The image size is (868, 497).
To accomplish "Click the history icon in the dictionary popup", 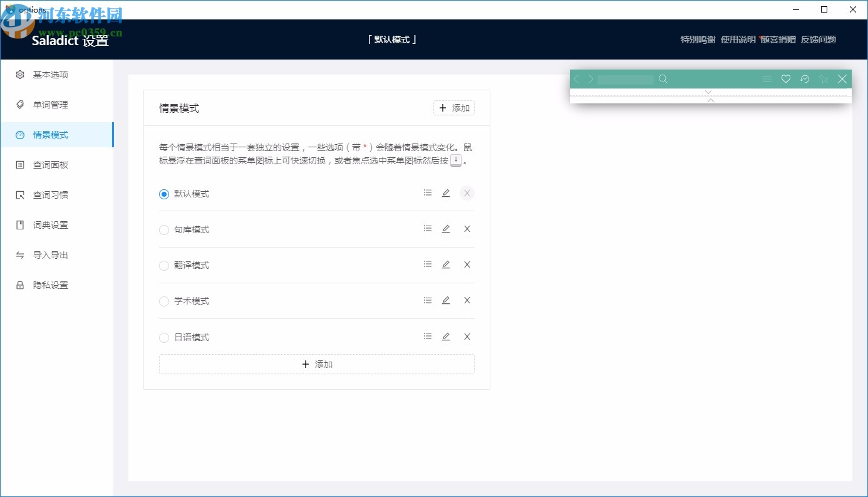I will (x=805, y=79).
